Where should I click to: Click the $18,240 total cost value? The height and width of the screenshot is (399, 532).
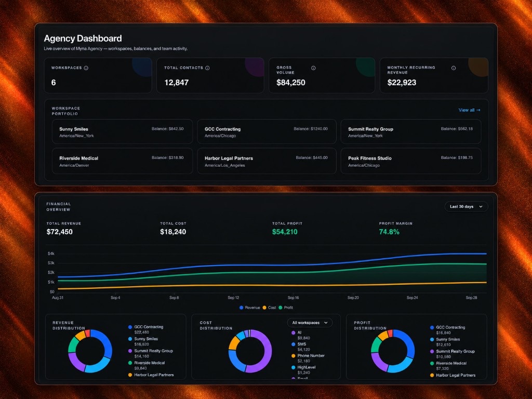(173, 232)
